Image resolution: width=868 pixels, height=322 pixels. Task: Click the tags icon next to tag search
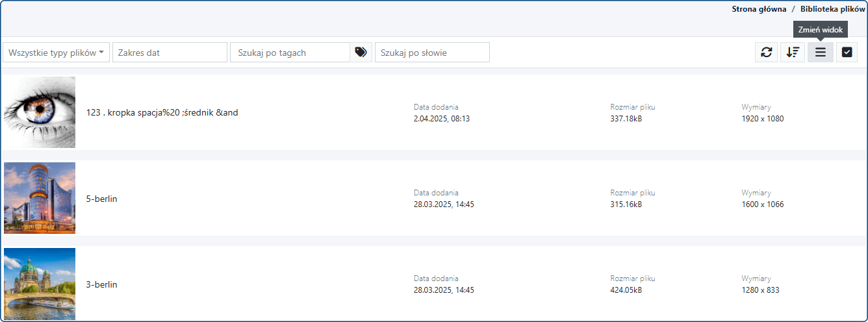point(361,53)
